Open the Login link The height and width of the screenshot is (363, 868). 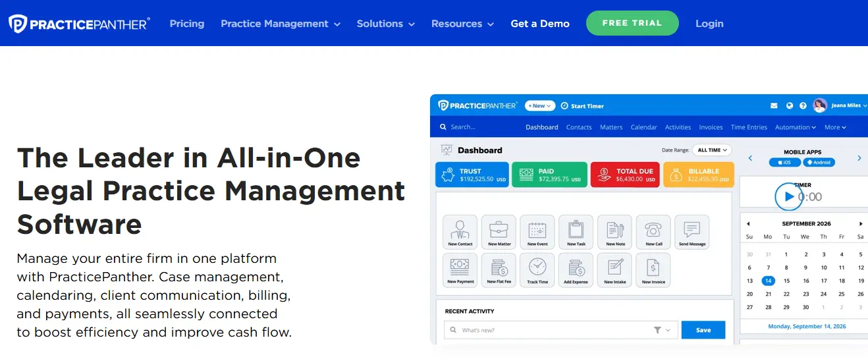click(x=709, y=24)
